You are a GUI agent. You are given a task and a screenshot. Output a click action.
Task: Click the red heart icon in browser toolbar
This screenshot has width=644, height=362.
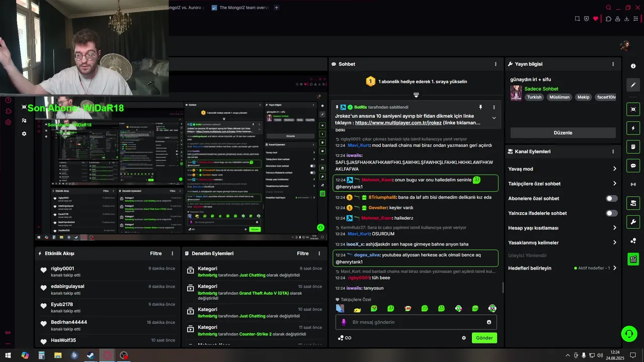point(596,19)
